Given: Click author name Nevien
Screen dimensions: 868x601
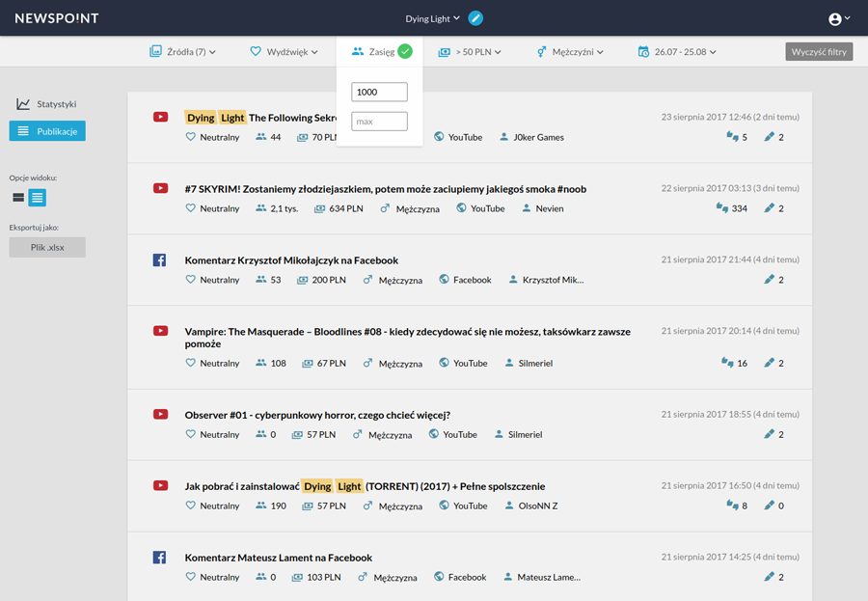Looking at the screenshot, I should tap(549, 208).
